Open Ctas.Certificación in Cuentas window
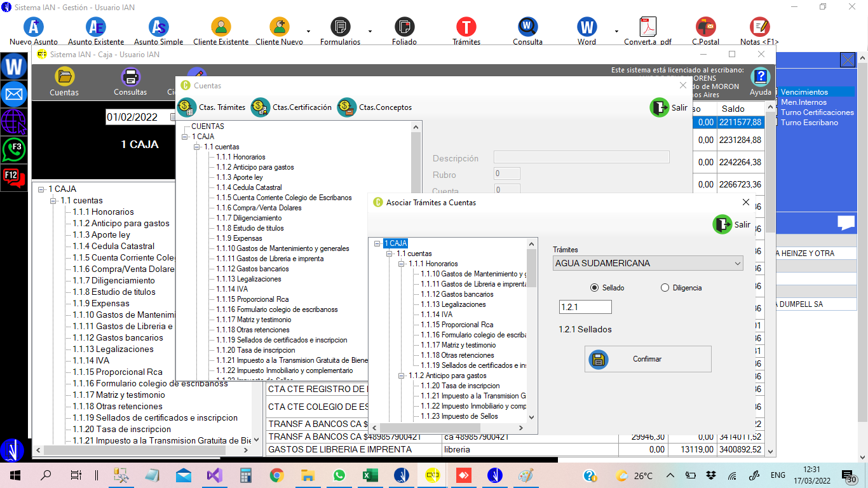868x488 pixels. click(261, 107)
